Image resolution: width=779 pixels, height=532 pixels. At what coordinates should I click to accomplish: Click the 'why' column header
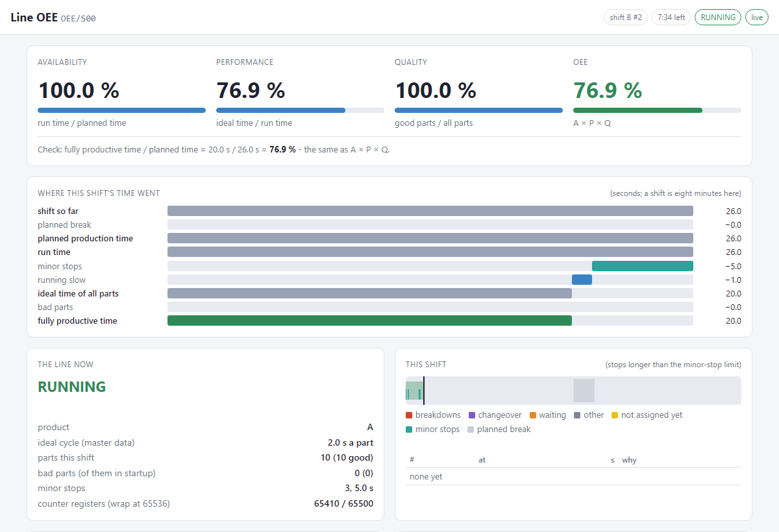point(629,460)
